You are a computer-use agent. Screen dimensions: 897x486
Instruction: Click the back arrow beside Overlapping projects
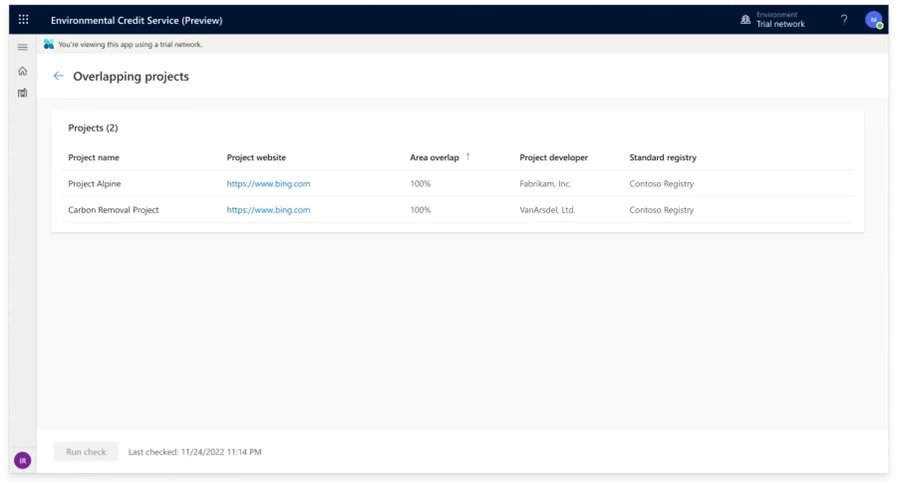(x=58, y=76)
